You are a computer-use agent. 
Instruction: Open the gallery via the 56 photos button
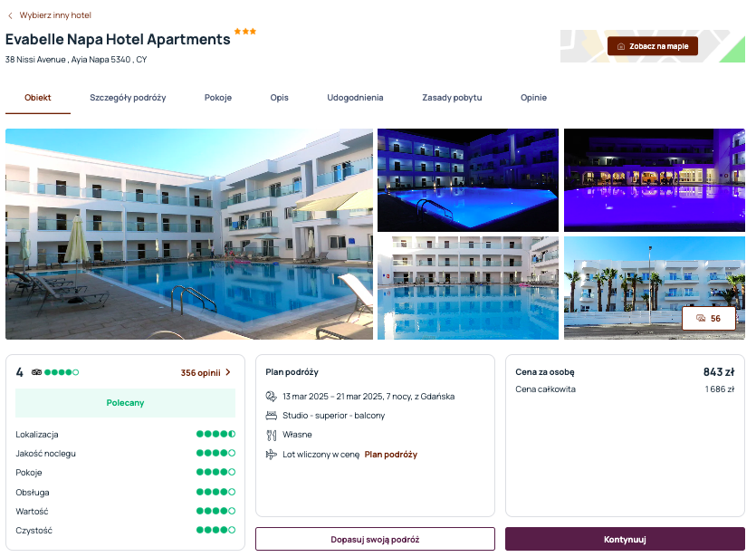(709, 318)
